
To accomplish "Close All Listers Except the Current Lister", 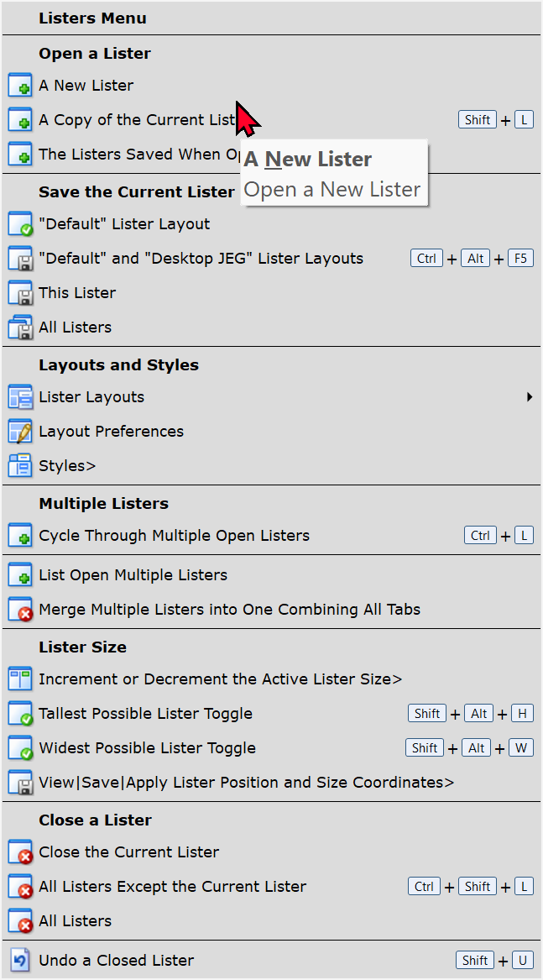I will [x=172, y=887].
